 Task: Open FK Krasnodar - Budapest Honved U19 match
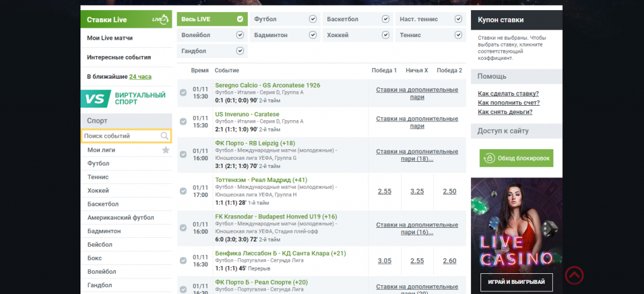pos(276,217)
